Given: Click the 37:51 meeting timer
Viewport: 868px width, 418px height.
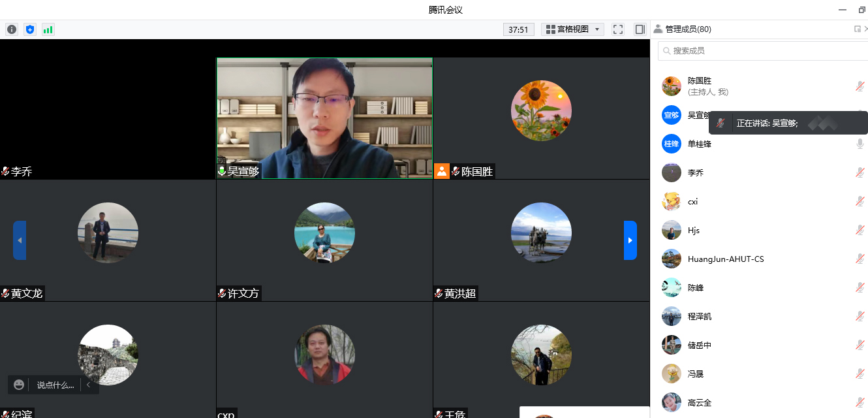Looking at the screenshot, I should coord(518,29).
